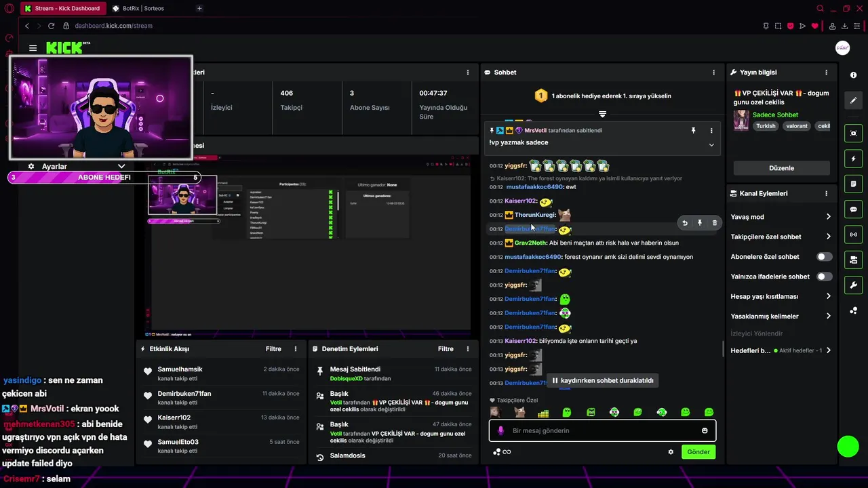This screenshot has height=488, width=868.
Task: Open the emoji picker in message box
Action: 705,430
